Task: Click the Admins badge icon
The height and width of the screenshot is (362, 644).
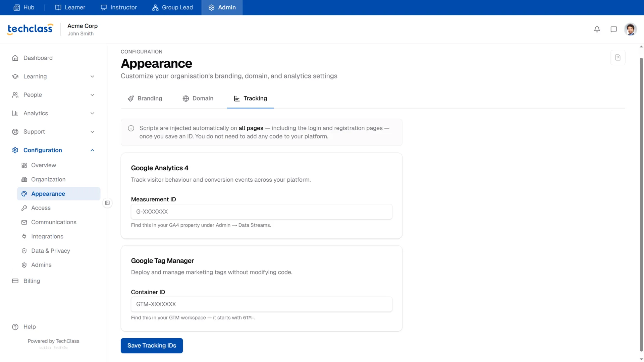Action: pyautogui.click(x=24, y=265)
